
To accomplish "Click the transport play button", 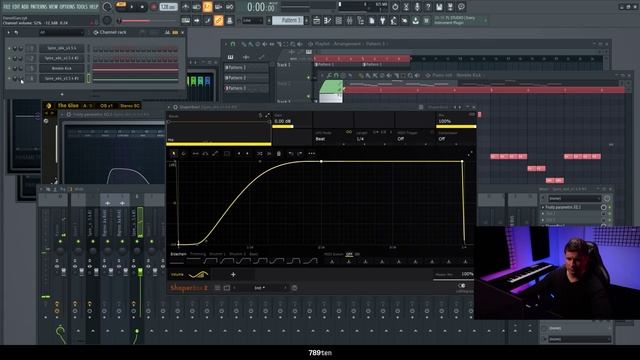I will 132,7.
